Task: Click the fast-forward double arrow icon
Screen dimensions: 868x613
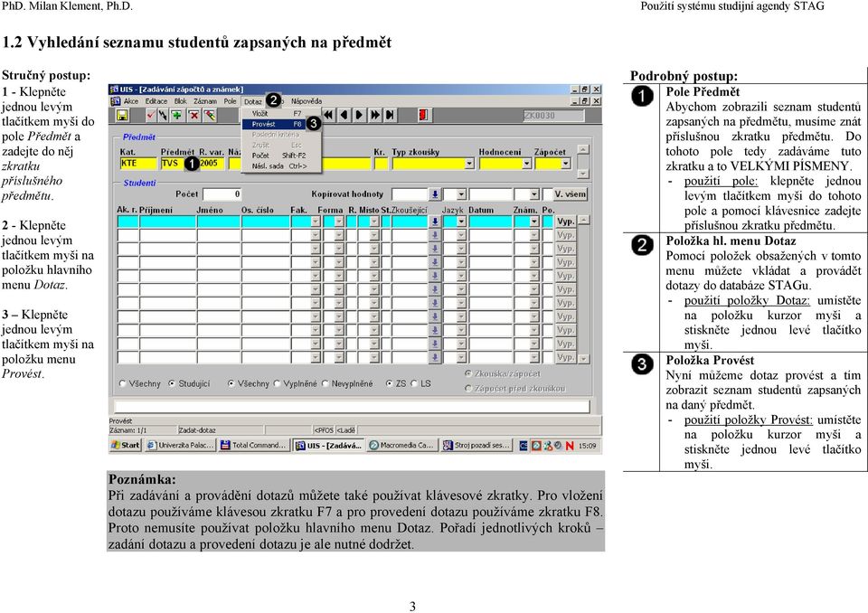Action: (374, 115)
